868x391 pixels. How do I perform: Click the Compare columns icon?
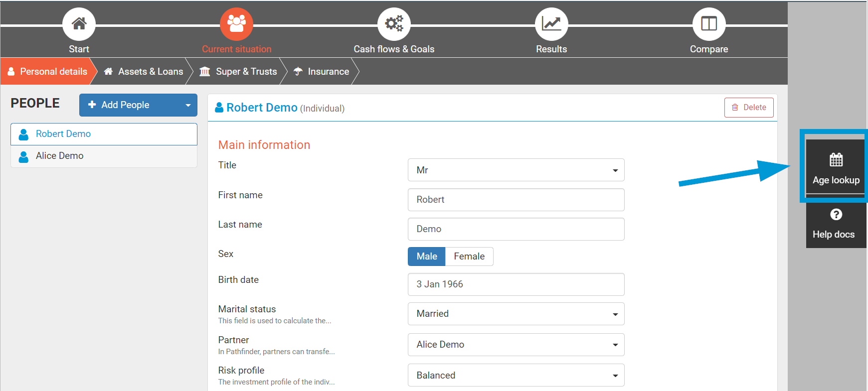(708, 24)
